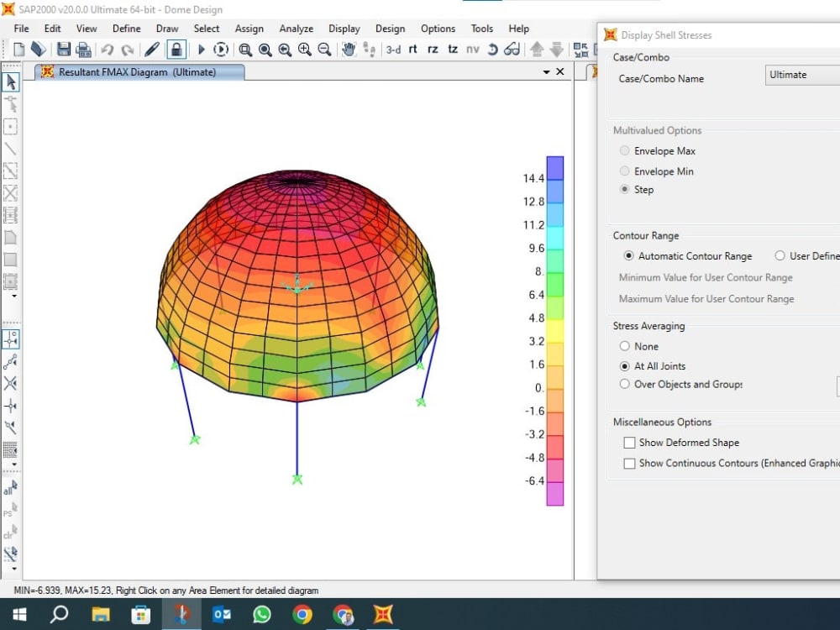Click the Undo toolbar icon

[108, 49]
